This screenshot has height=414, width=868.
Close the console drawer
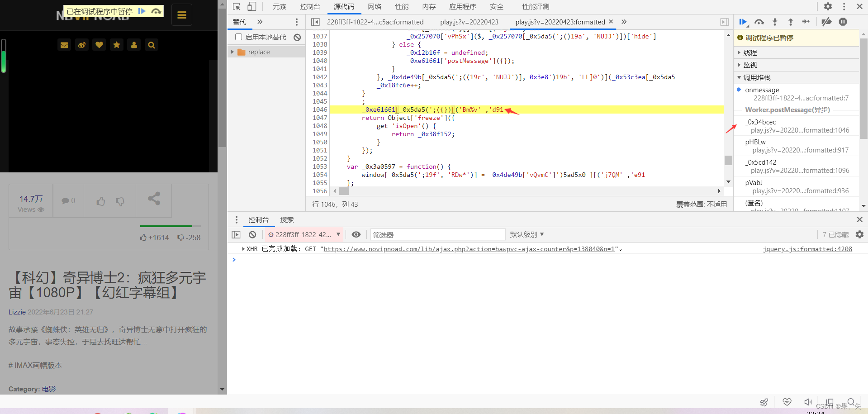pos(859,219)
